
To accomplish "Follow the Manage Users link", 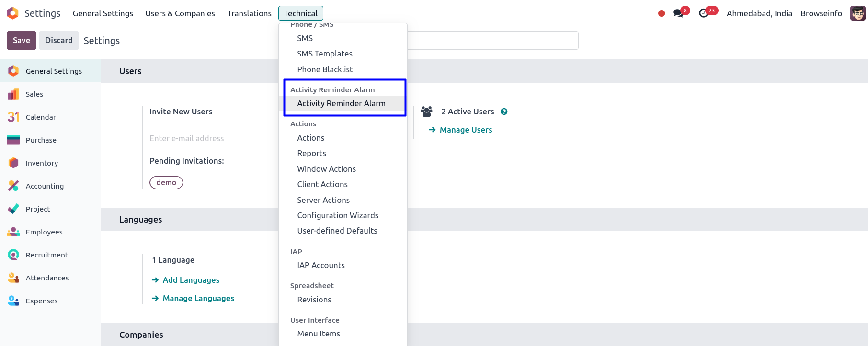I will (x=466, y=130).
